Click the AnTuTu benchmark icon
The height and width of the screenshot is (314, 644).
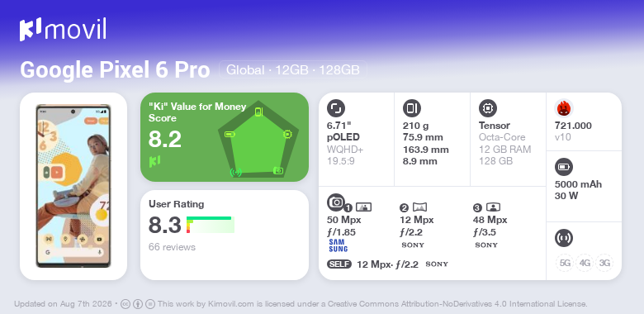click(564, 108)
